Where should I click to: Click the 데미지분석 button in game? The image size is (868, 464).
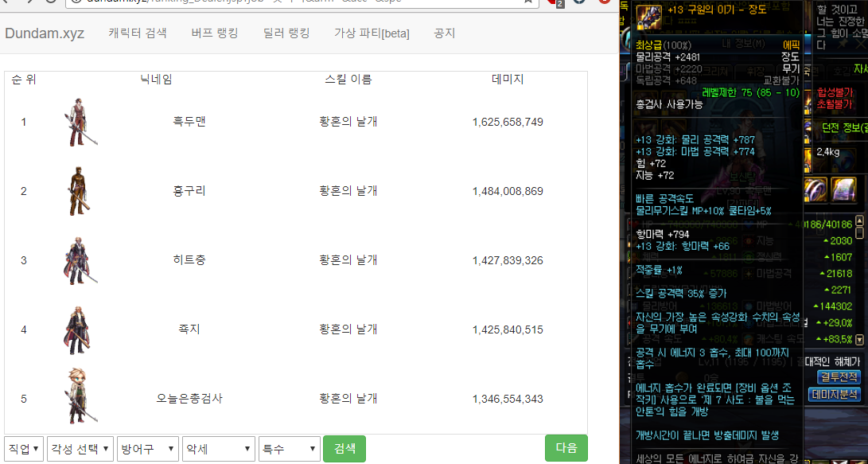(835, 394)
